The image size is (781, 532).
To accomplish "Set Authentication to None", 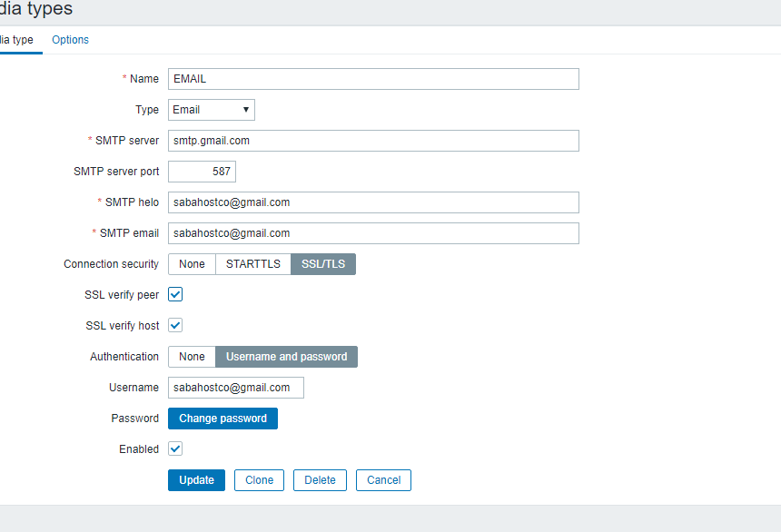I will point(192,357).
